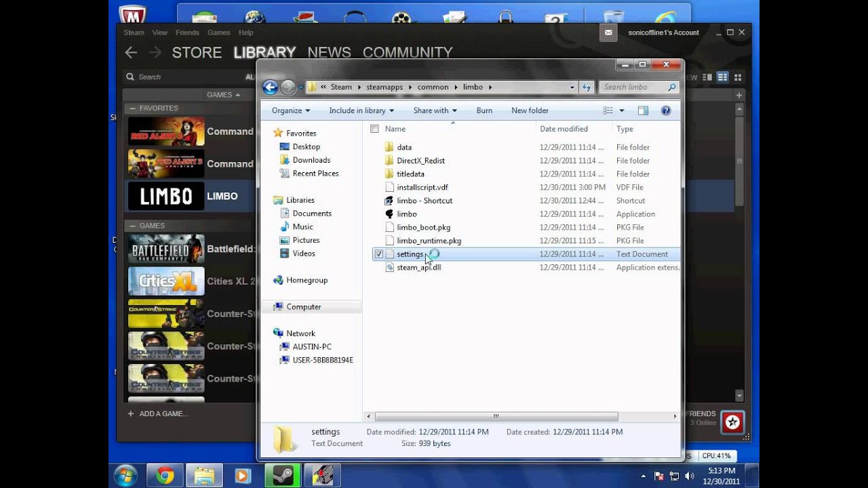Open the address bar previous locations dropdown
Viewport: 868px width, 488px height.
tap(572, 87)
